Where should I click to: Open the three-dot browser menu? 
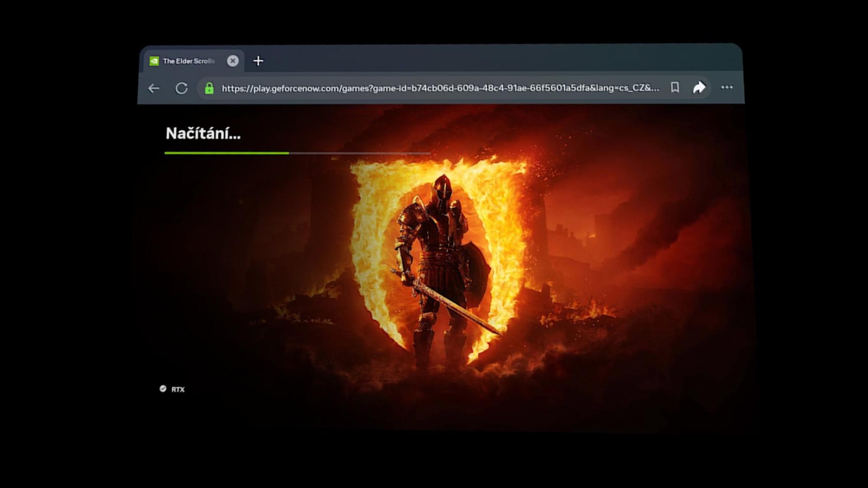point(726,87)
